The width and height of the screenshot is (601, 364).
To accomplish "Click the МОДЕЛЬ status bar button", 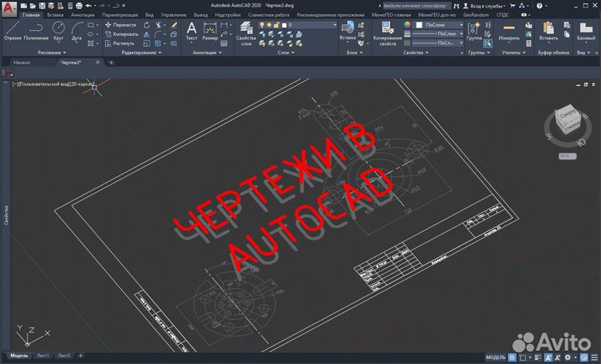I will point(496,357).
